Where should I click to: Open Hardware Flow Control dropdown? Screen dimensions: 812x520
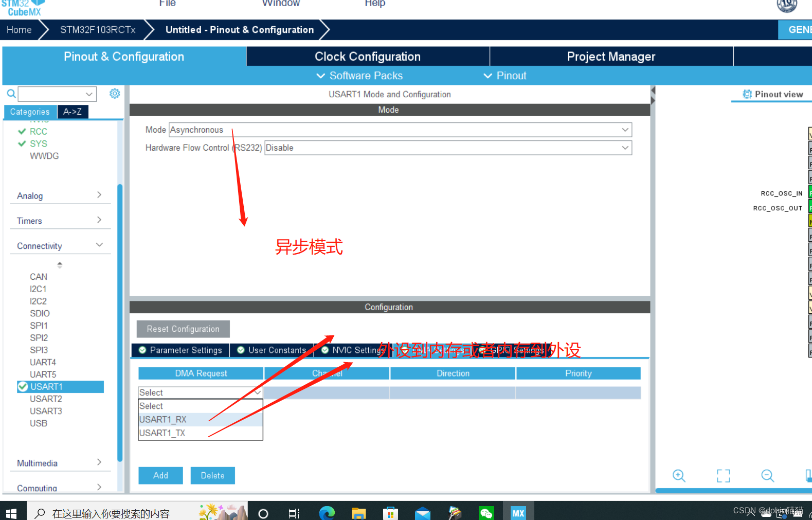pyautogui.click(x=448, y=148)
